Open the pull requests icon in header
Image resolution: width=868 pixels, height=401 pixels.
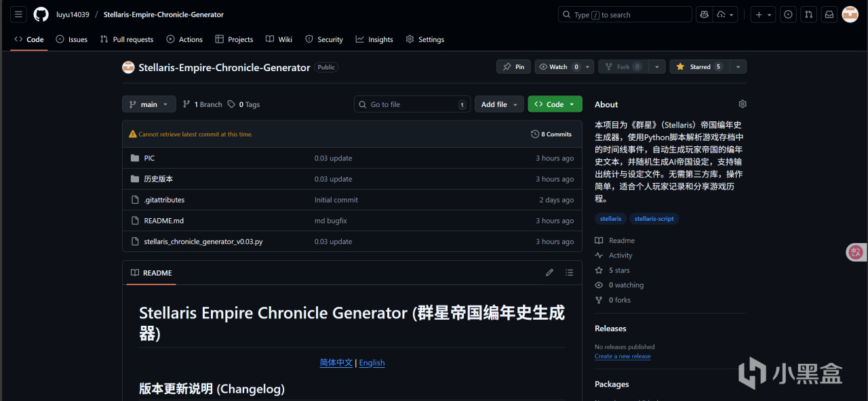coord(808,14)
